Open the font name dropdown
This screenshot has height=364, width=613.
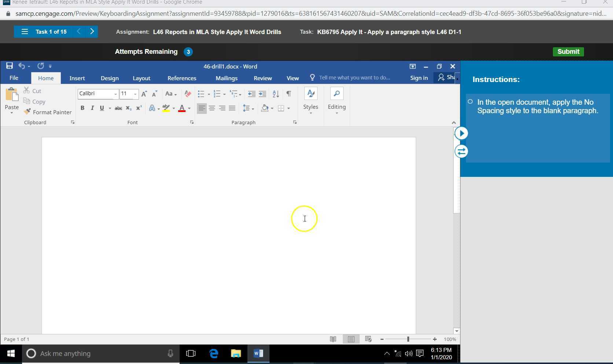click(x=115, y=94)
